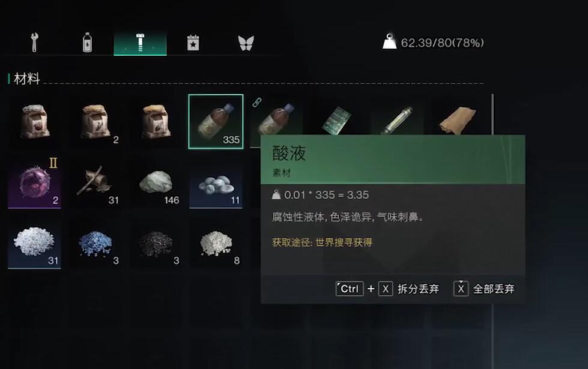Image resolution: width=588 pixels, height=369 pixels.
Task: Select the black powder pile of 3
Action: (x=155, y=242)
